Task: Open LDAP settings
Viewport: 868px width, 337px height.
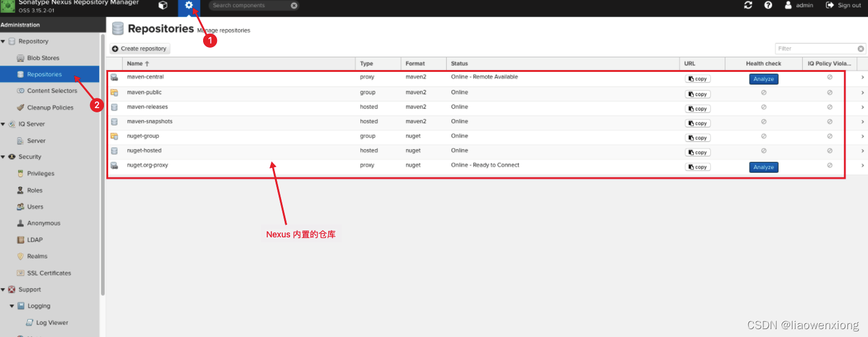Action: click(x=34, y=240)
